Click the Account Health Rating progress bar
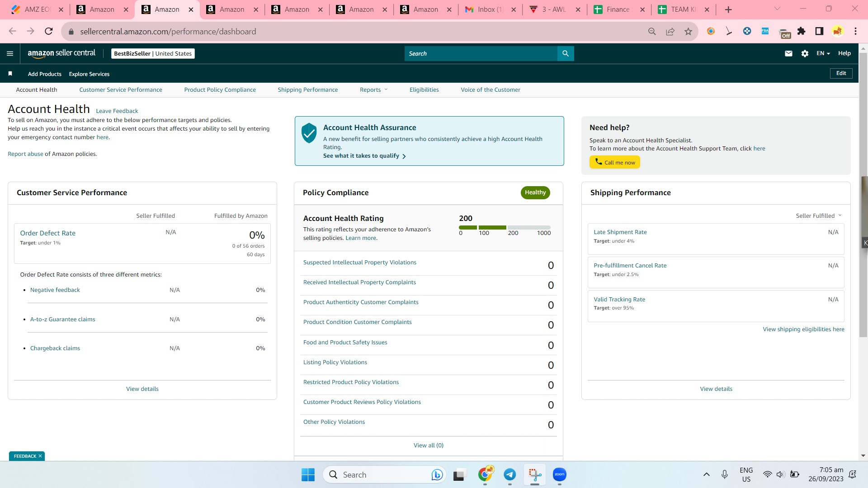The height and width of the screenshot is (488, 868). (x=505, y=227)
